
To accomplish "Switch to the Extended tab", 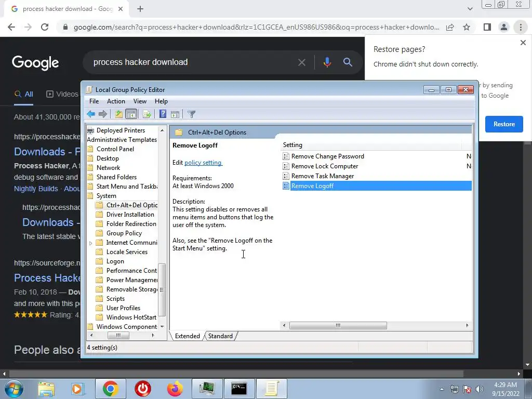I will coord(187,336).
